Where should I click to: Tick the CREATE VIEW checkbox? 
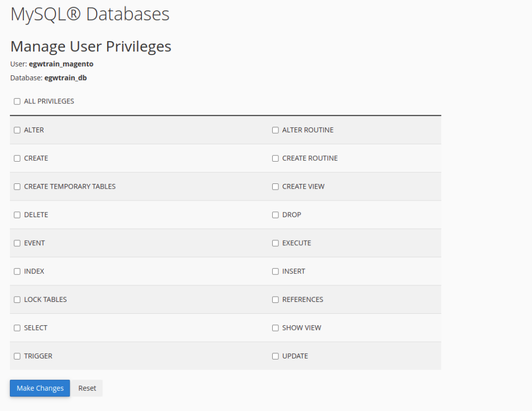click(x=275, y=187)
